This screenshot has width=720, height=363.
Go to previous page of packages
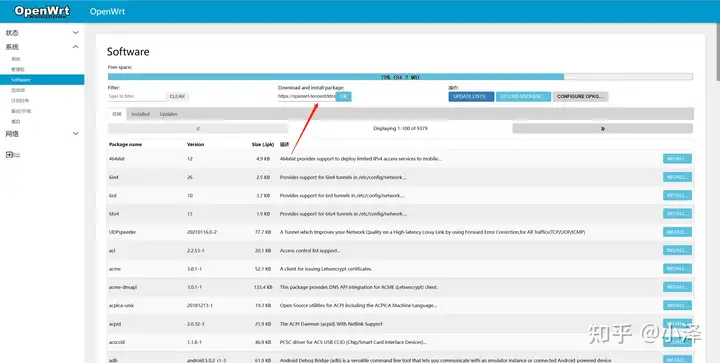coord(198,128)
